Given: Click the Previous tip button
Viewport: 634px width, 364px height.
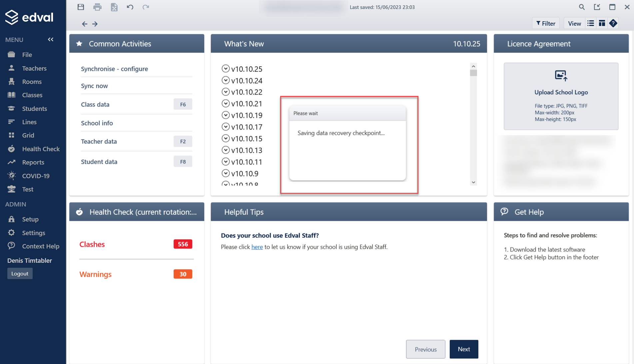Looking at the screenshot, I should point(425,349).
